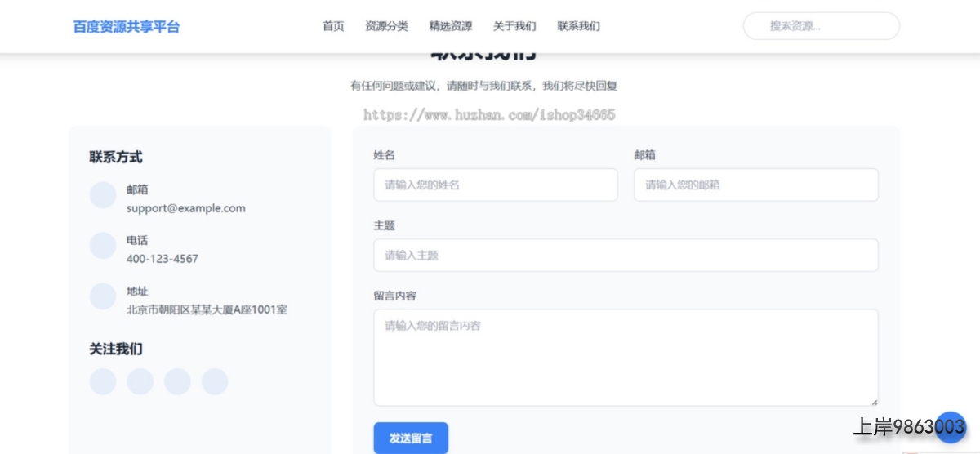
Task: Open the first social icon under 关注我们
Action: click(103, 381)
